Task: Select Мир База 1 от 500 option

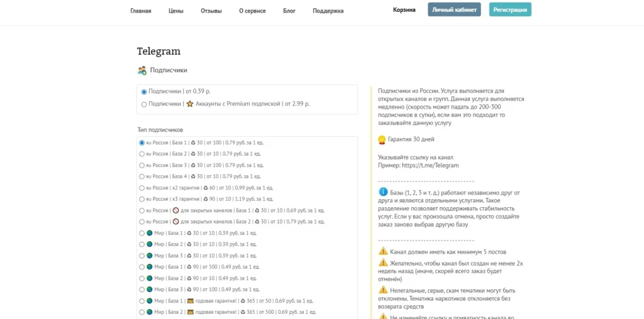Action: [x=142, y=267]
